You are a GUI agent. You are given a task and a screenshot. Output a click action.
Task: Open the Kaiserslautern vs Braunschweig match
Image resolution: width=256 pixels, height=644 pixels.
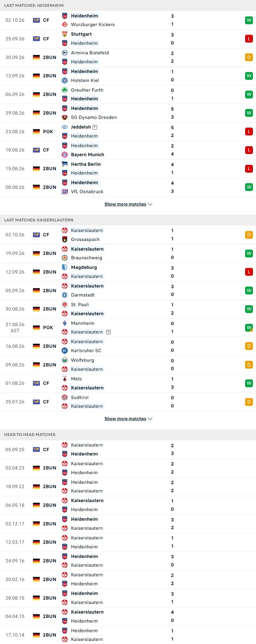(x=128, y=253)
